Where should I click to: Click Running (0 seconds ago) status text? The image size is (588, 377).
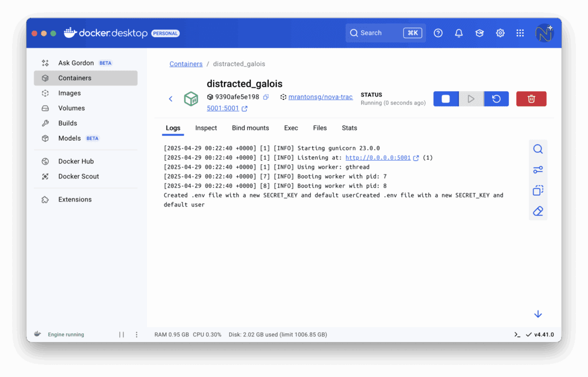(x=393, y=103)
